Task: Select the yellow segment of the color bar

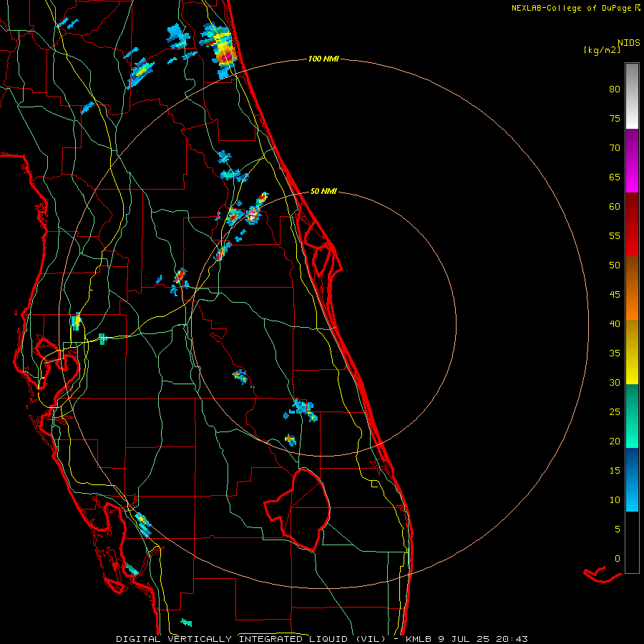Action: point(632,352)
